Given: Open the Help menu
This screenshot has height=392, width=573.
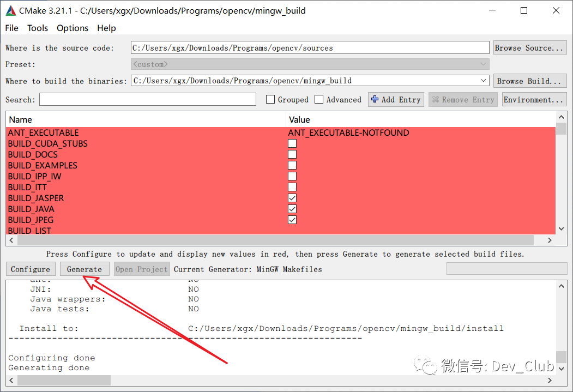Looking at the screenshot, I should (106, 28).
